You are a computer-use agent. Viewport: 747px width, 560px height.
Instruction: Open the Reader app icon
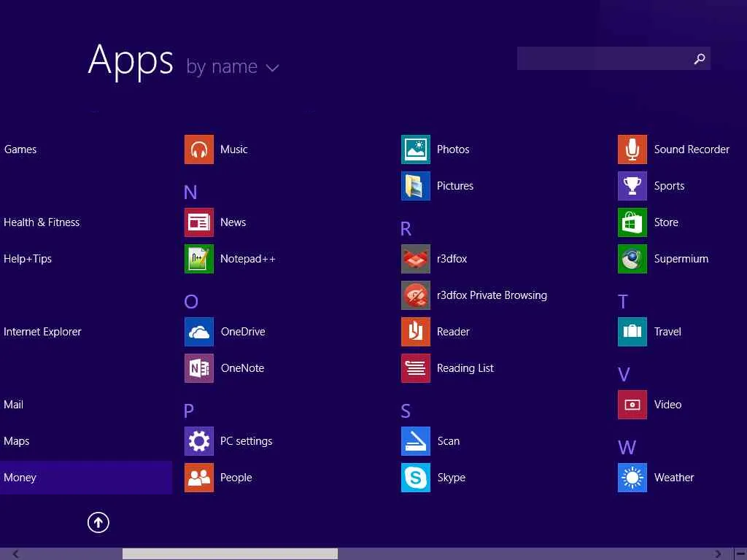[415, 332]
